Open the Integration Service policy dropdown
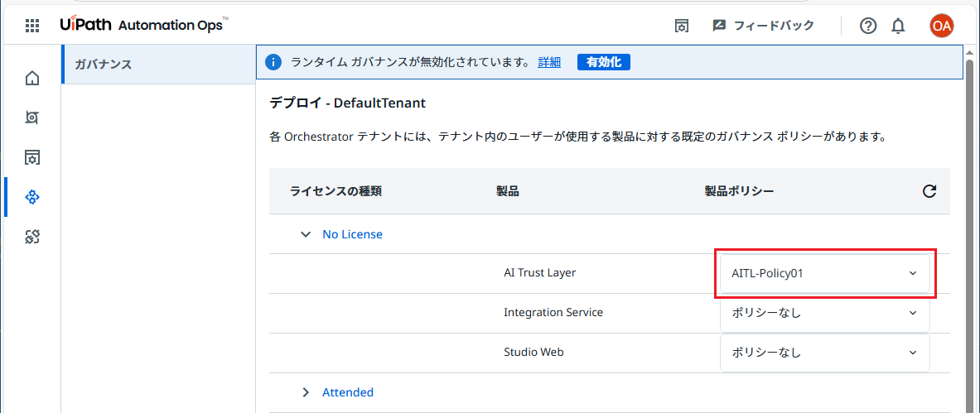Viewport: 980px width, 413px height. point(825,313)
